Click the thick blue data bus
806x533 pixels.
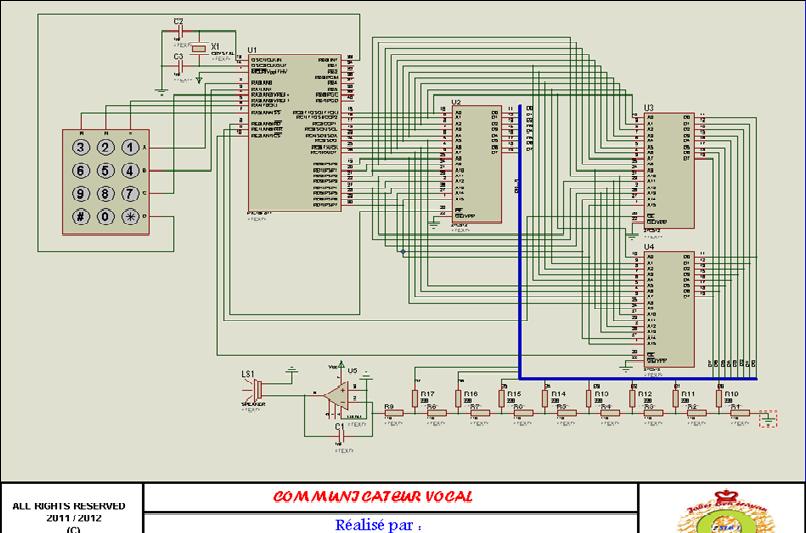tap(520, 242)
